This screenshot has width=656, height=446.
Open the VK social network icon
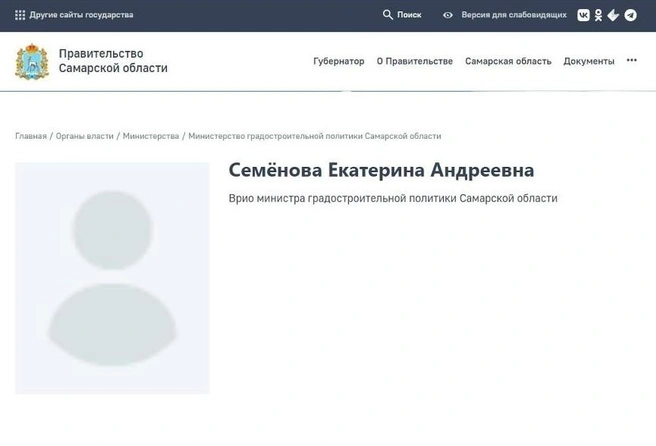tap(583, 15)
